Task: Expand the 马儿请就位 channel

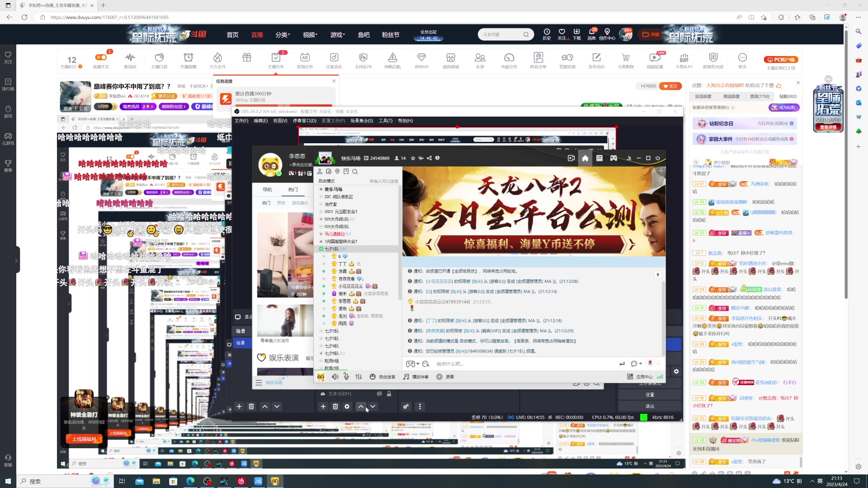Action: [321, 234]
